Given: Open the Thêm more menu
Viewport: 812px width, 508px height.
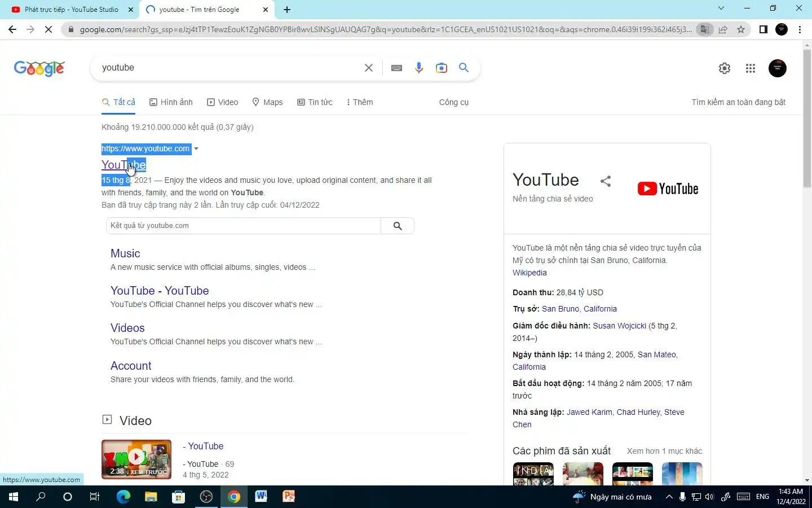Looking at the screenshot, I should (x=359, y=102).
